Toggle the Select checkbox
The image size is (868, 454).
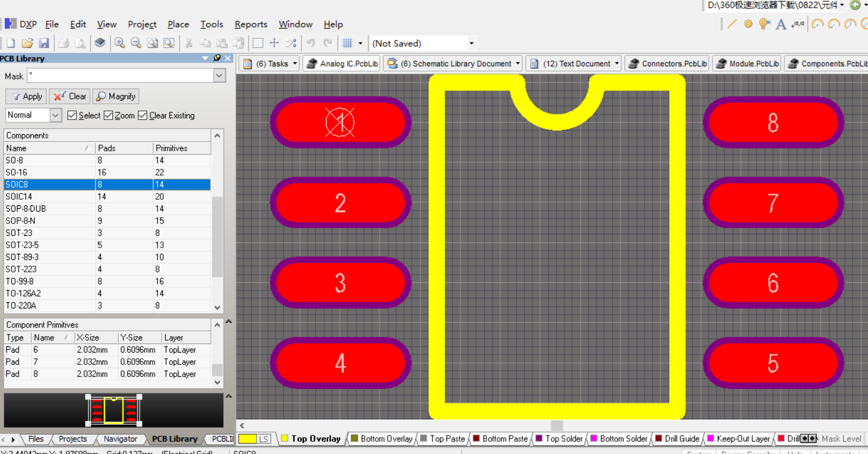72,115
